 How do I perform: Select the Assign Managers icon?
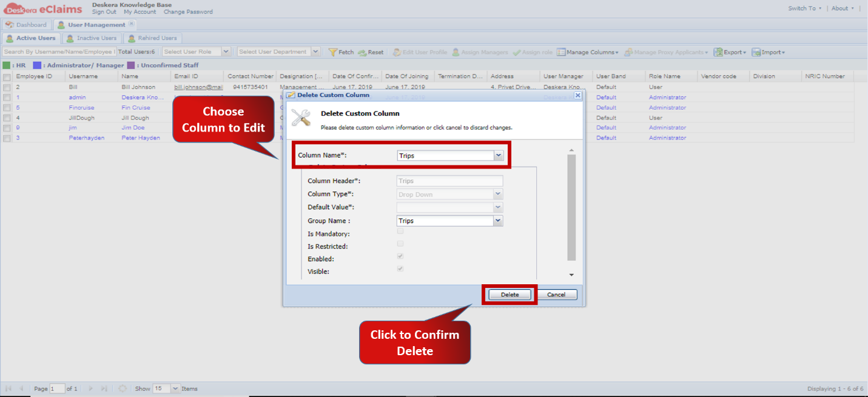[x=457, y=52]
